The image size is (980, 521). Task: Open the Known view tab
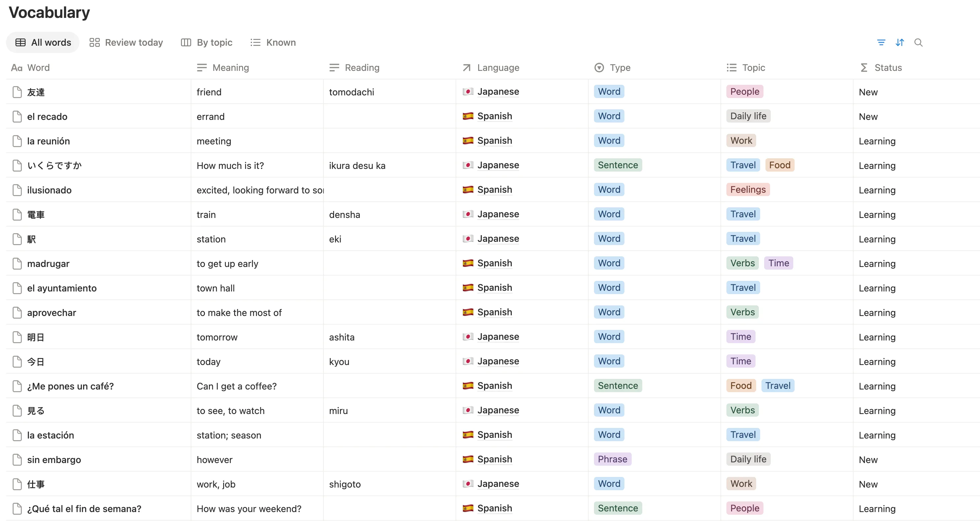click(273, 42)
